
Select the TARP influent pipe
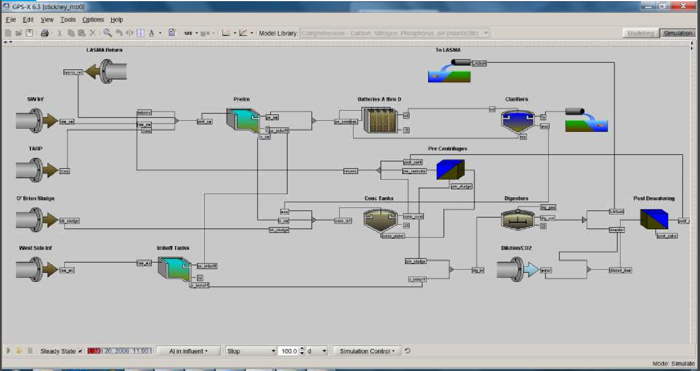click(37, 170)
